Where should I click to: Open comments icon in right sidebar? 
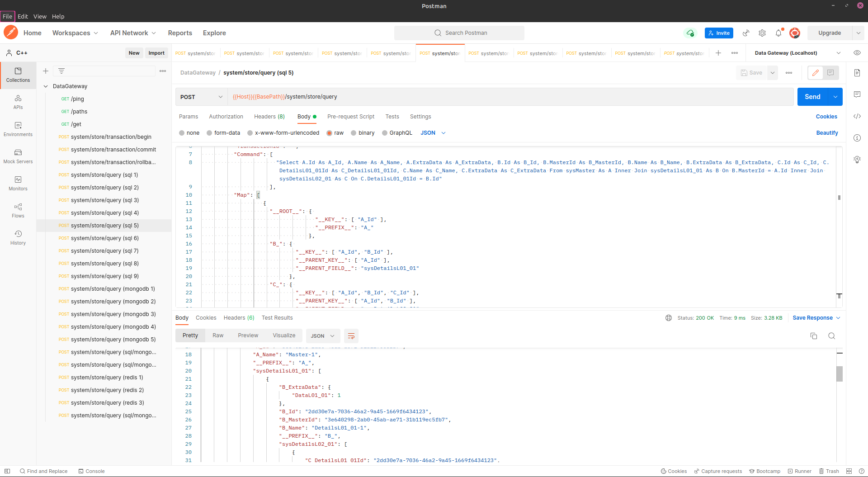click(x=857, y=94)
